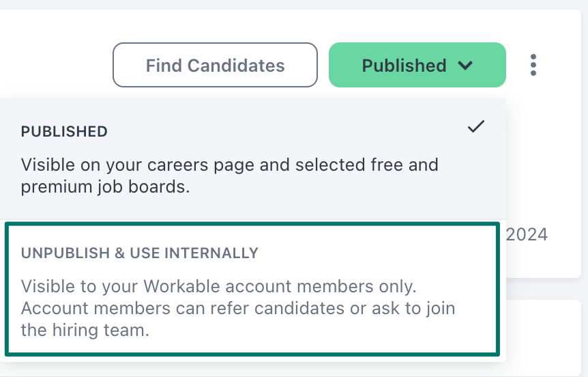Click the three-dot more options icon
Image resolution: width=588 pixels, height=377 pixels.
point(533,65)
